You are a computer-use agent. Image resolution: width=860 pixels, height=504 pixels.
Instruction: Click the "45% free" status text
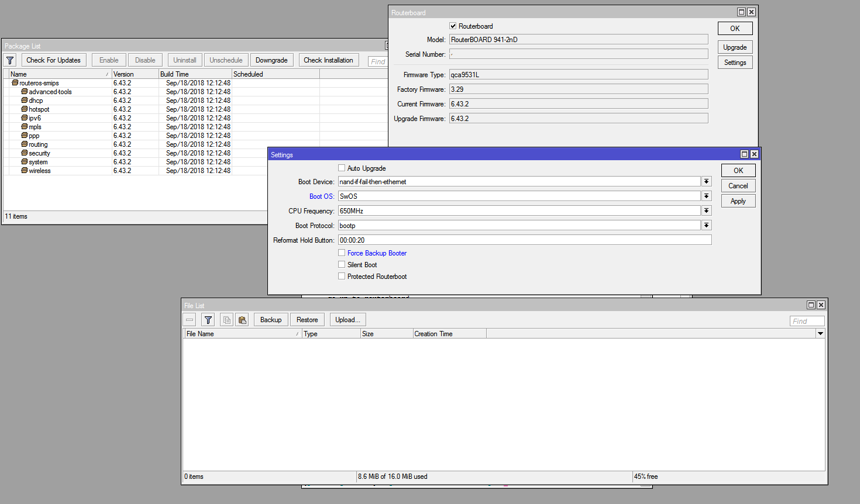(x=646, y=477)
